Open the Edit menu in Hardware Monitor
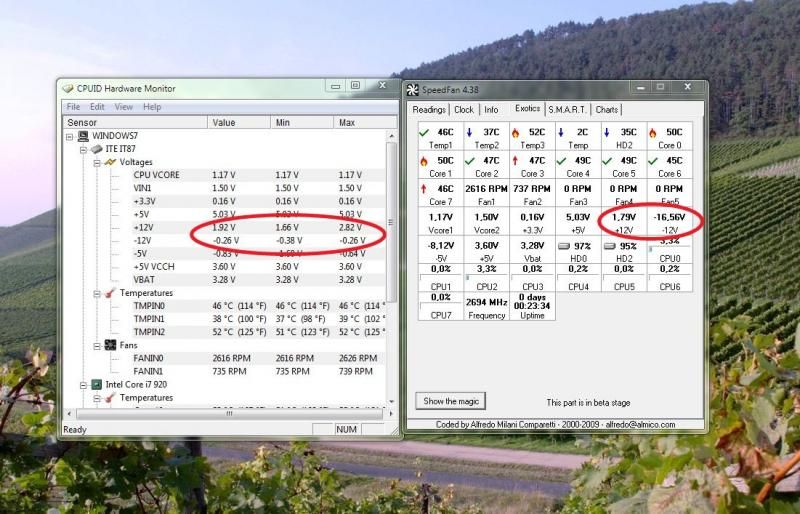 click(97, 107)
